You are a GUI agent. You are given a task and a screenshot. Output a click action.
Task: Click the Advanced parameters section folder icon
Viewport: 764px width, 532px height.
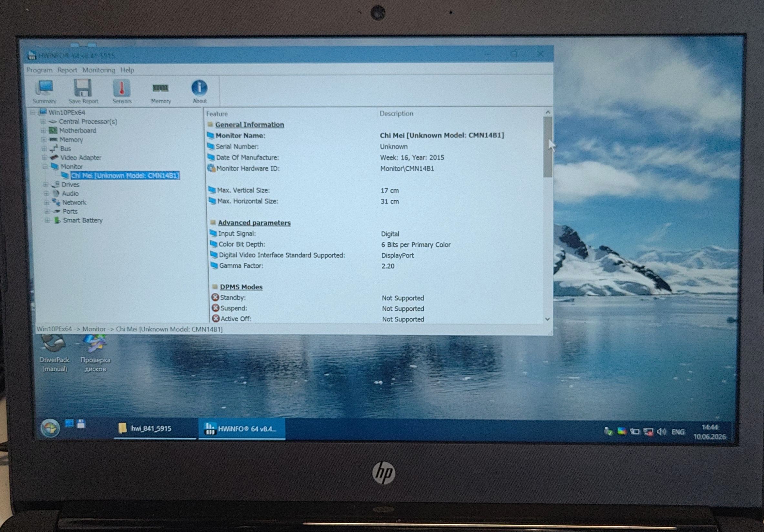click(213, 222)
